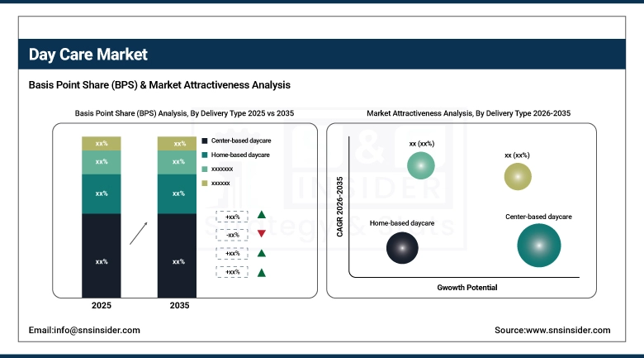Select the CAGR 2026-2035 axis label
This screenshot has width=644, height=358.
tap(340, 212)
